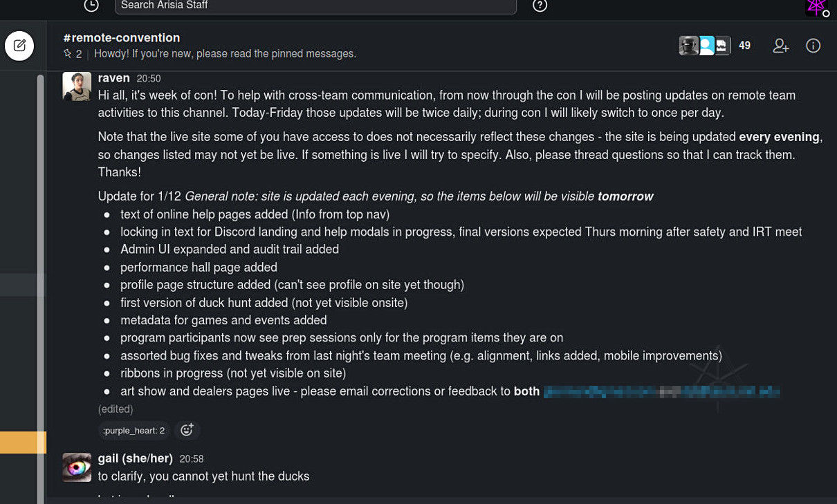Click in the Search Arisia Staff field
The width and height of the screenshot is (837, 504).
coord(316,6)
